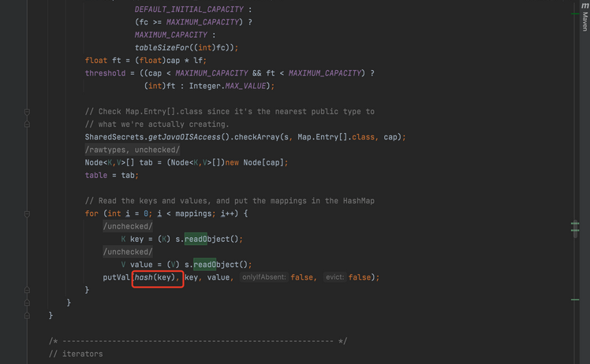Click '(int)ft' cast expression
The image size is (590, 364).
pos(159,86)
